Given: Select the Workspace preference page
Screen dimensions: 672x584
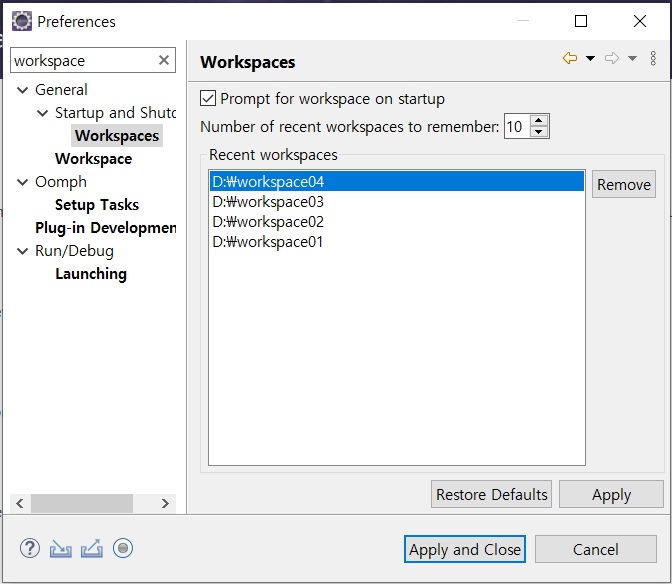Looking at the screenshot, I should pos(93,159).
